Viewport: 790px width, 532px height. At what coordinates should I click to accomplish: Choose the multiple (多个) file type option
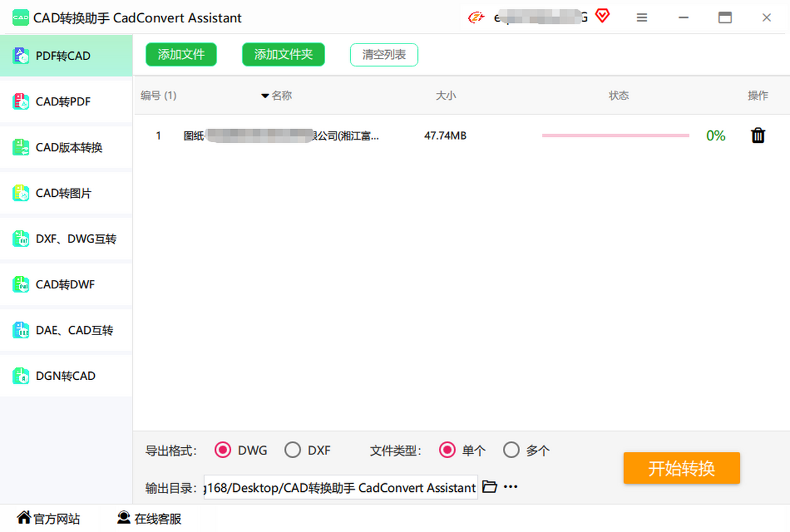click(x=512, y=450)
